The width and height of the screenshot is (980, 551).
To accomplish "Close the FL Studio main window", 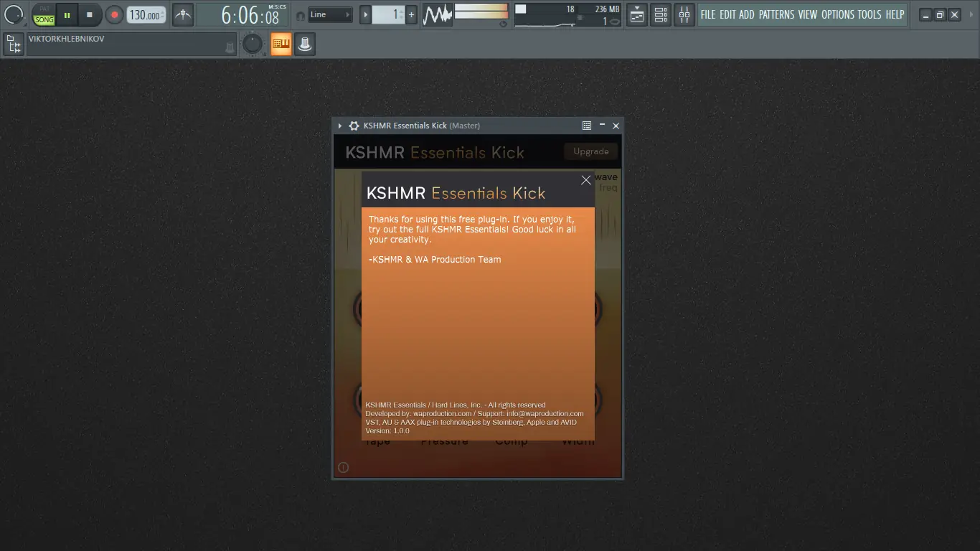I will click(x=954, y=14).
